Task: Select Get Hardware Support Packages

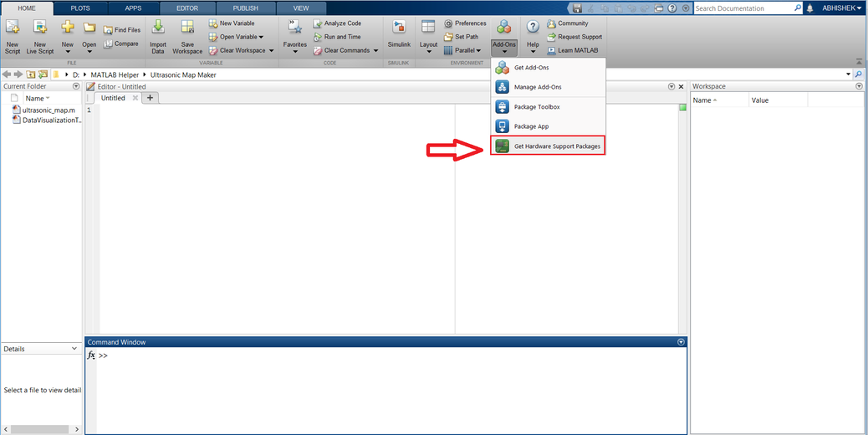Action: coord(556,146)
